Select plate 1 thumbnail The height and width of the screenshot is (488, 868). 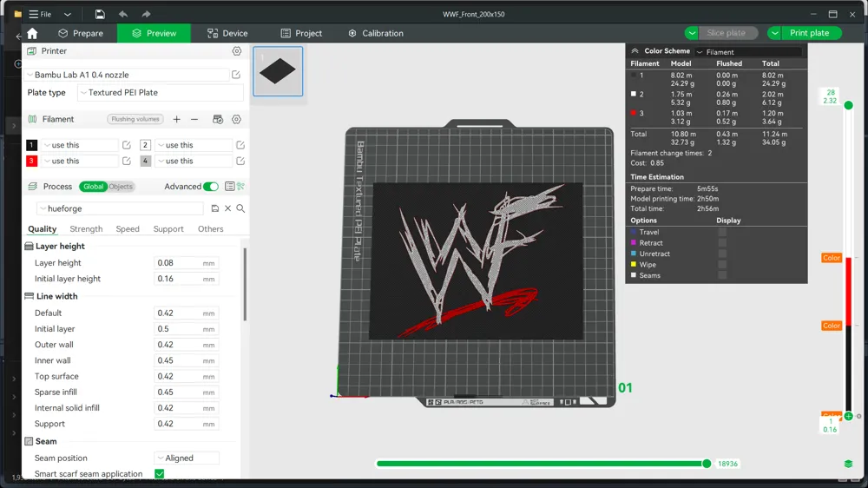[x=278, y=71]
